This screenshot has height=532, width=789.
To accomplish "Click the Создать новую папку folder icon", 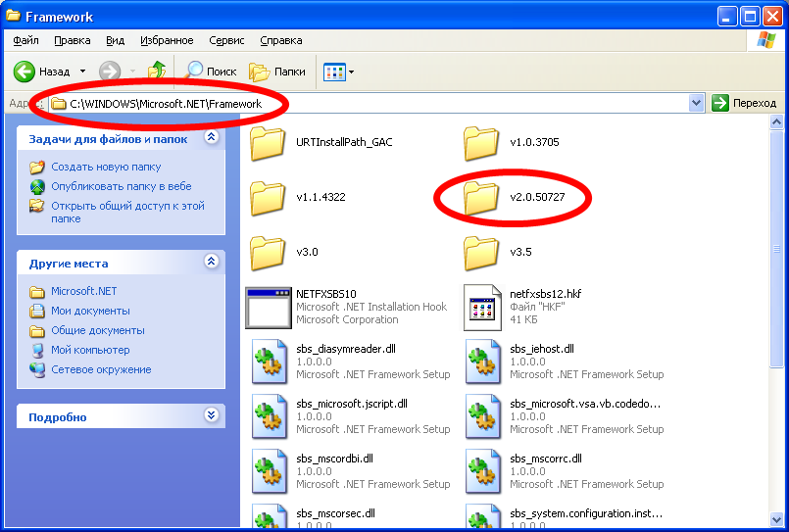I will click(36, 167).
